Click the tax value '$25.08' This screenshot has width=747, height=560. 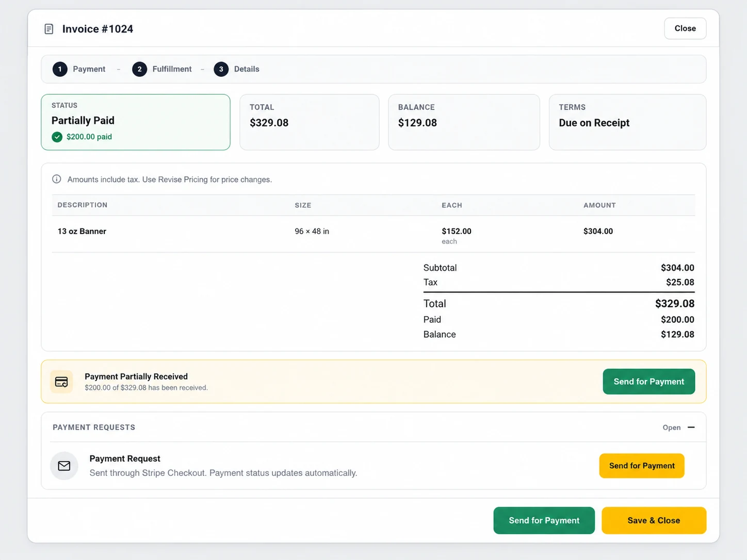[680, 282]
